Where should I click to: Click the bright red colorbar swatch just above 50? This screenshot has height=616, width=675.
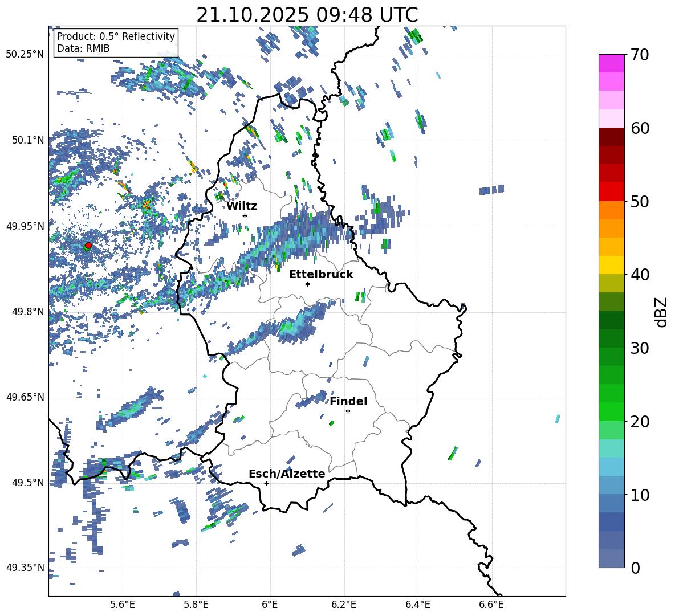tap(612, 192)
